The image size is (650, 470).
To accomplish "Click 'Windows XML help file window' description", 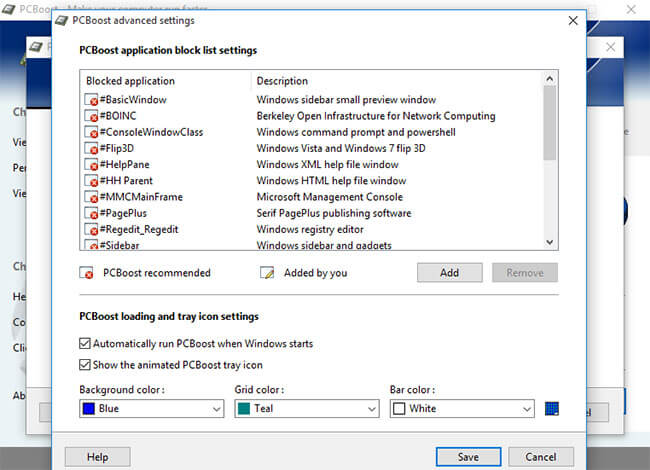I will click(x=327, y=165).
